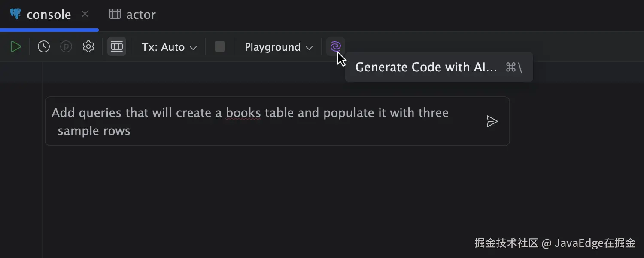Focus the AI prompt text field after 'sample rows'
Image resolution: width=644 pixels, height=258 pixels.
(258, 131)
